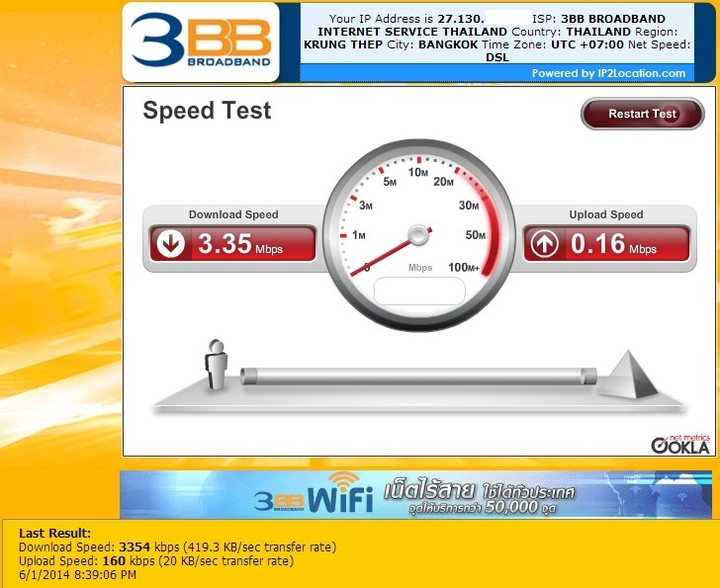Click the Ookla net metrics logo
This screenshot has width=720, height=588.
pos(680,444)
